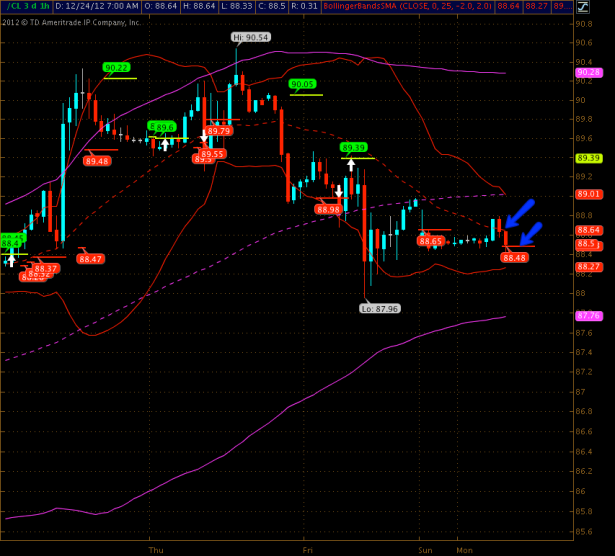Image resolution: width=615 pixels, height=556 pixels.
Task: Click the magenta 90.28 price axis tag
Action: [588, 73]
